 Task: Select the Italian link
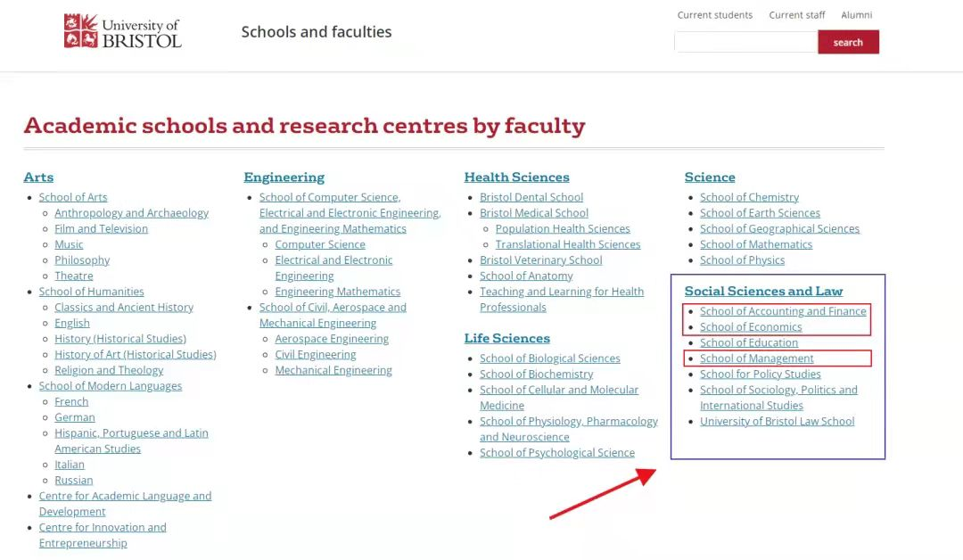click(x=70, y=465)
